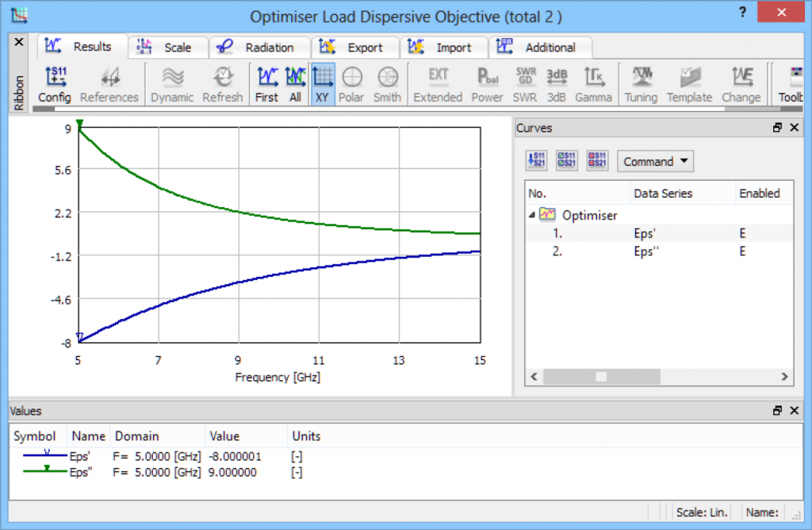812x530 pixels.
Task: Open the Export tab
Action: tap(356, 48)
